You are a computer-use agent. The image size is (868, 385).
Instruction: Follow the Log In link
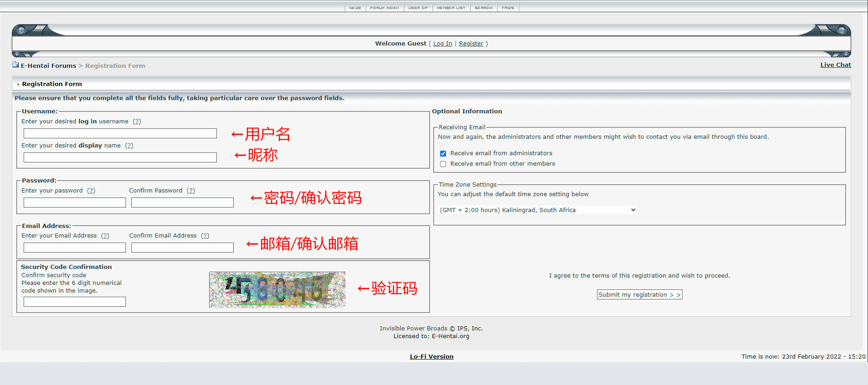point(442,44)
